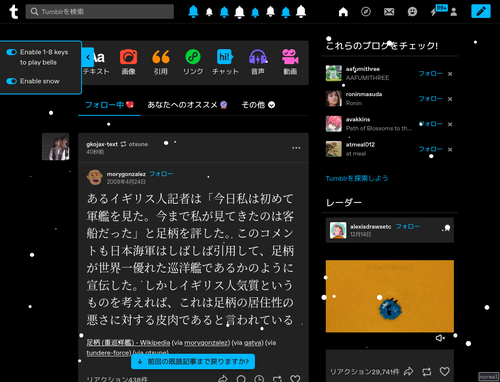Viewport: 500px width, 382px height.
Task: Open the gkojax-text avatar thumbnail
Action: 56,147
